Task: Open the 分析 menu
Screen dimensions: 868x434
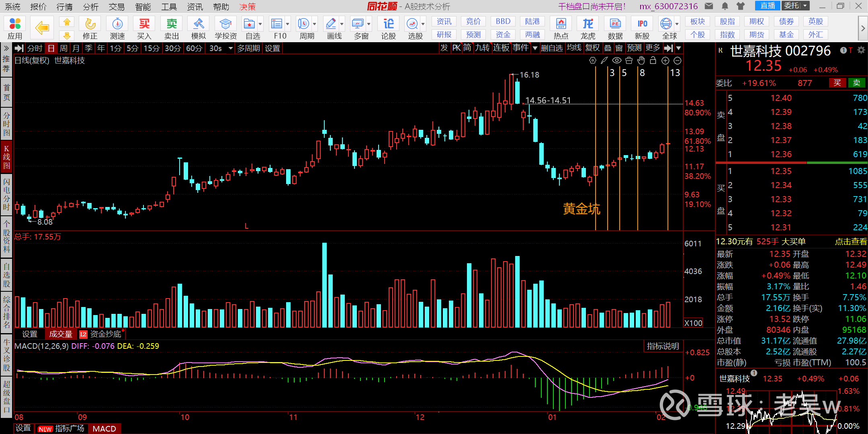Action: click(91, 6)
